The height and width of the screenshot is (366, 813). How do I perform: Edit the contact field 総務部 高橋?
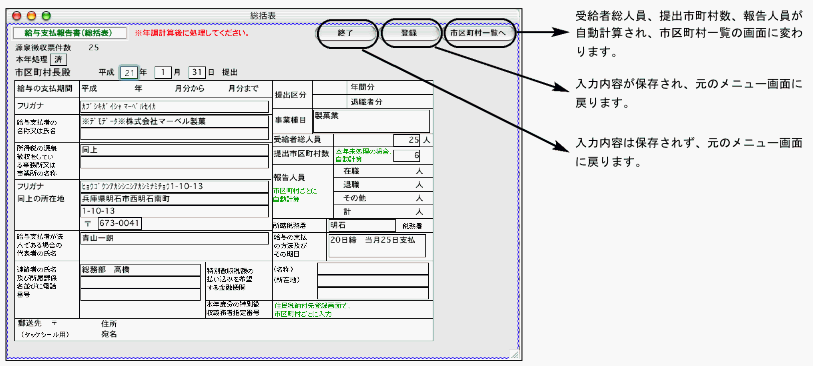(140, 270)
